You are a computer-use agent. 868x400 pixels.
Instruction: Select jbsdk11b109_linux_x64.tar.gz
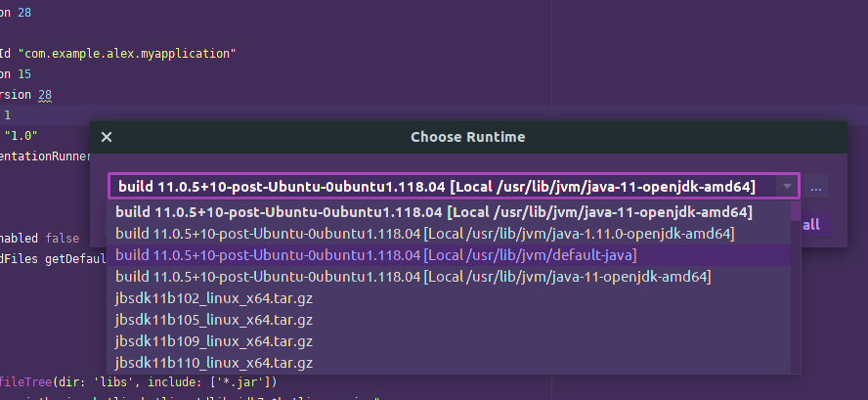pos(449,341)
